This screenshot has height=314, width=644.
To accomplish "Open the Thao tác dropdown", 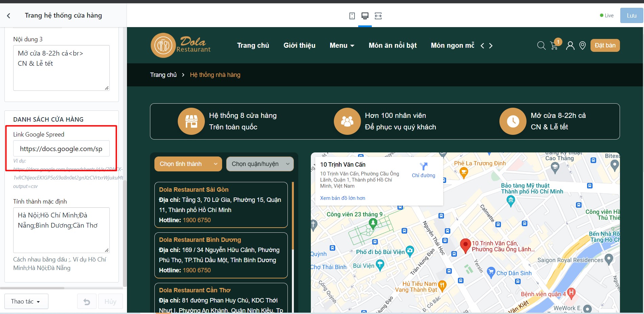I will coord(26,301).
